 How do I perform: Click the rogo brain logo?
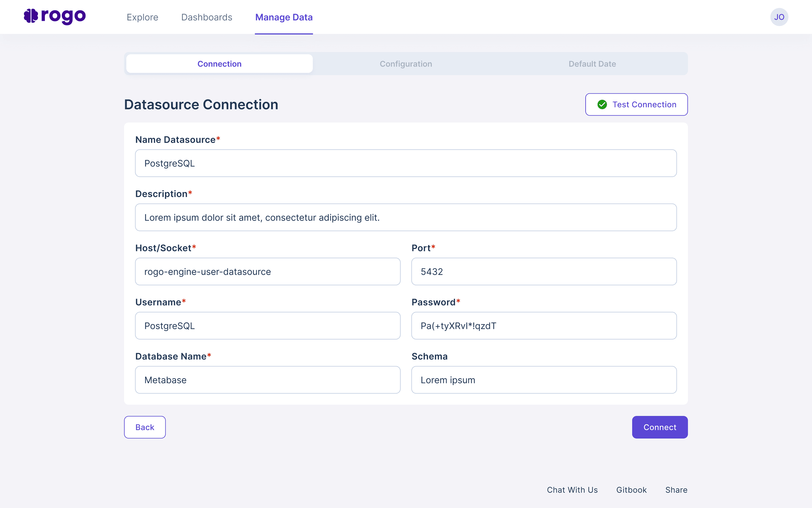[x=31, y=16]
